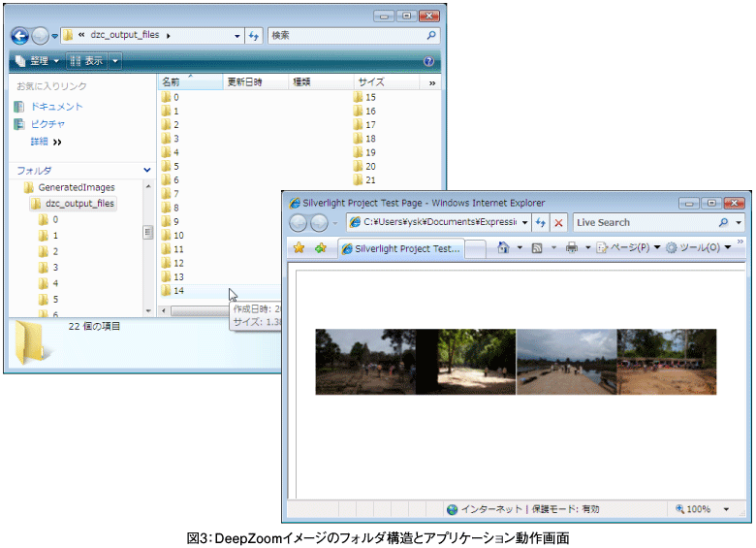The width and height of the screenshot is (756, 548).
Task: Click the Explorer back arrow button
Action: (19, 36)
